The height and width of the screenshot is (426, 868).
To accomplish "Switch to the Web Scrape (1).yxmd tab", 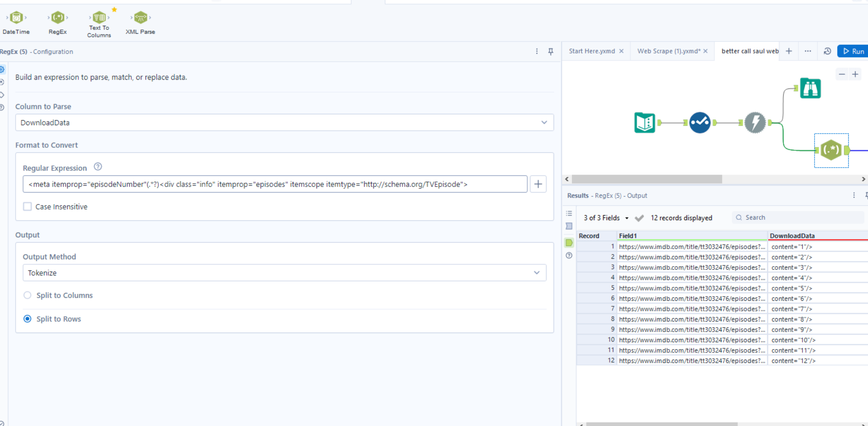I will (x=668, y=51).
